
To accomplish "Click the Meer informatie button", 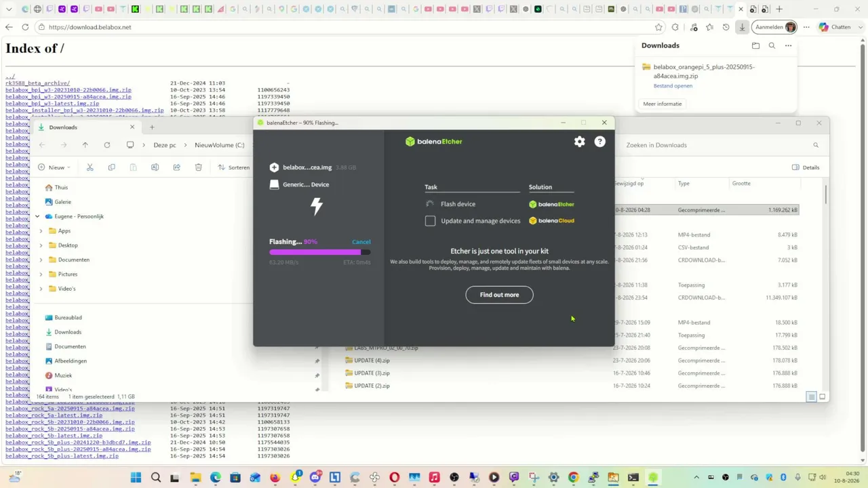I will point(663,104).
